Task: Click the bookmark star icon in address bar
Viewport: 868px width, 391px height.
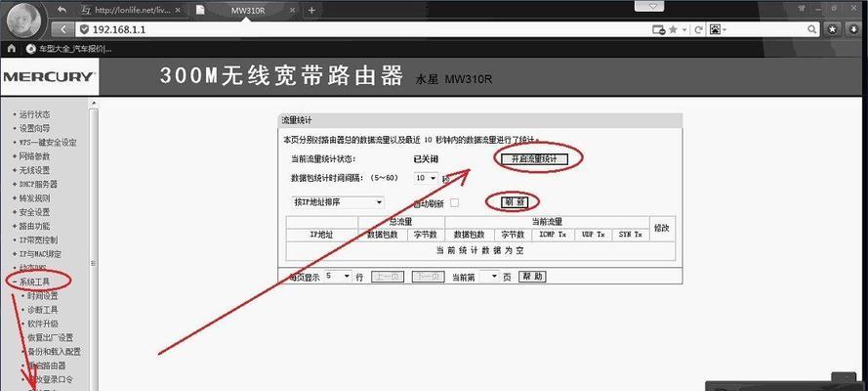Action: click(673, 29)
